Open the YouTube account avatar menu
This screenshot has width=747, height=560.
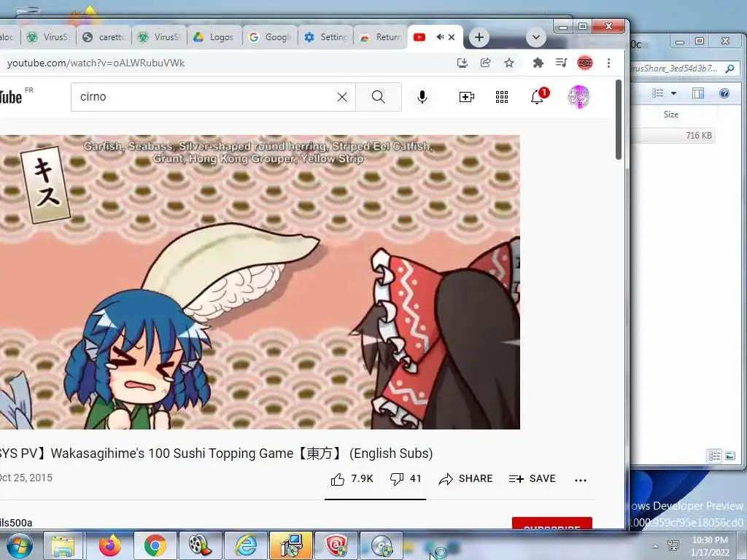[x=579, y=97]
